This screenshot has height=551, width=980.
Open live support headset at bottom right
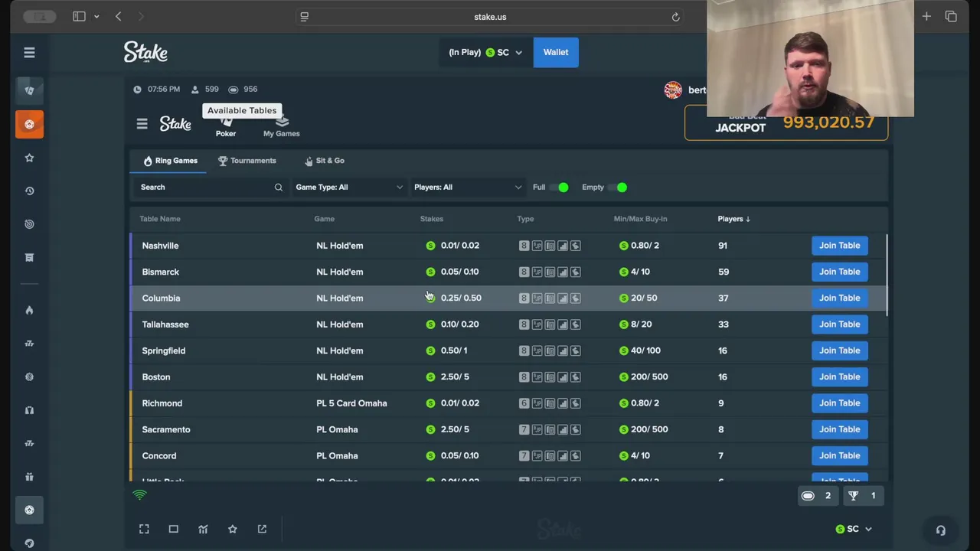pyautogui.click(x=940, y=530)
